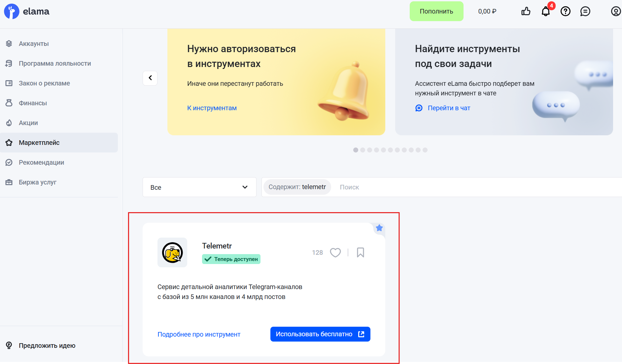Open Подробнее про инструмент link
Viewport: 622px width, 364px height.
coord(199,334)
